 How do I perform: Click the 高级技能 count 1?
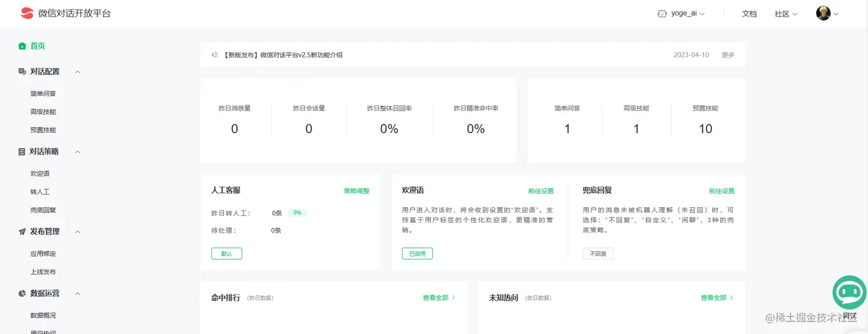(x=636, y=129)
